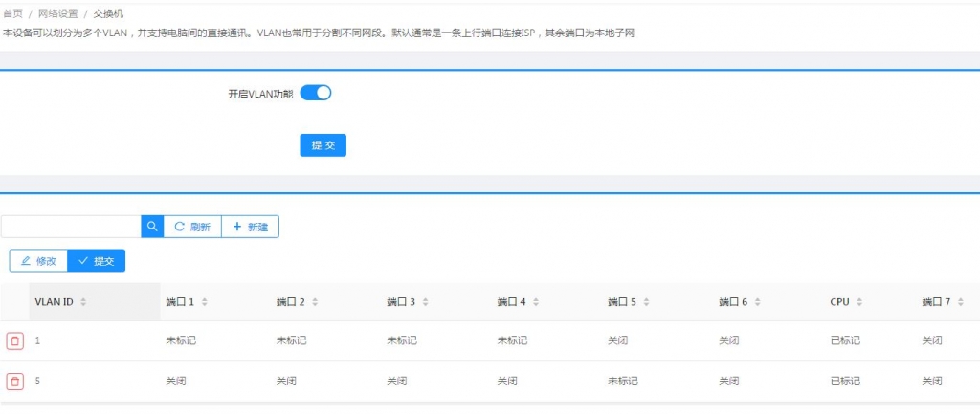The image size is (980, 415).
Task: Go to 首页 in the breadcrumb
Action: coord(12,13)
